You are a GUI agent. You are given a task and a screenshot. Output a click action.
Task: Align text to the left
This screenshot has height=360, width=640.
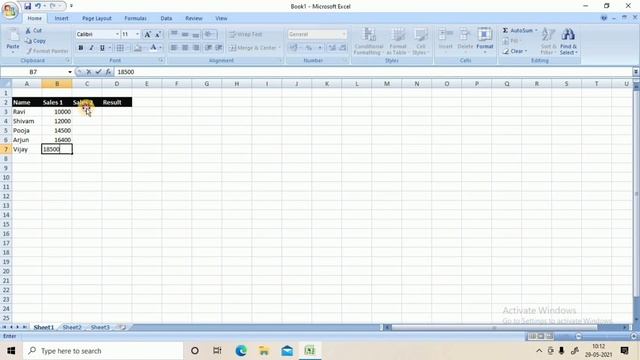coord(174,48)
